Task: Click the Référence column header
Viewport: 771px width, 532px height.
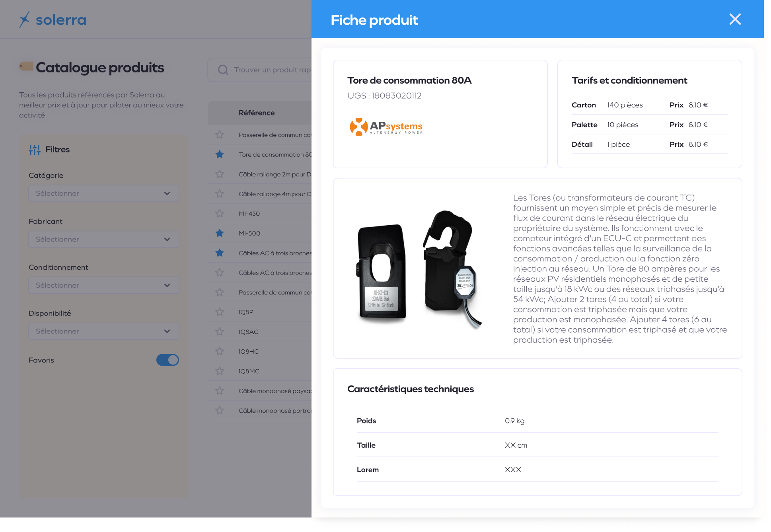Action: (257, 113)
